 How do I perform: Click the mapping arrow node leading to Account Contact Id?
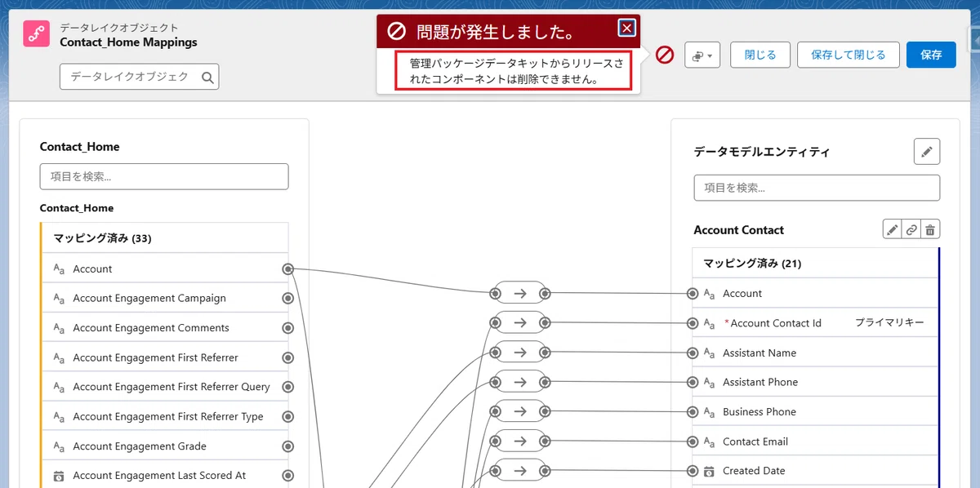click(x=519, y=322)
